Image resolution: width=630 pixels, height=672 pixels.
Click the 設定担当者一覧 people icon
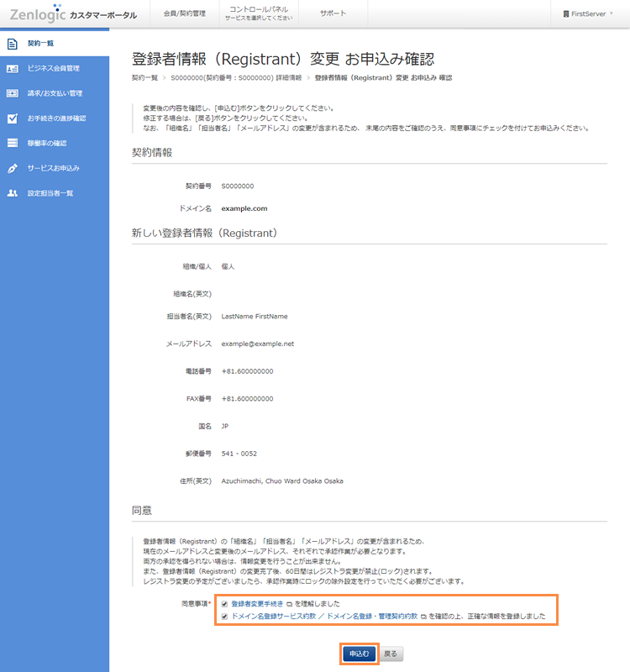point(13,193)
